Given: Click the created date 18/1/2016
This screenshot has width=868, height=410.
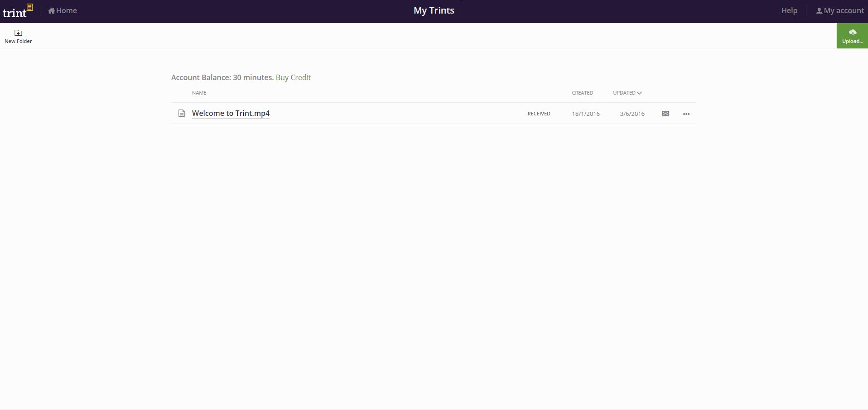Looking at the screenshot, I should (x=585, y=114).
